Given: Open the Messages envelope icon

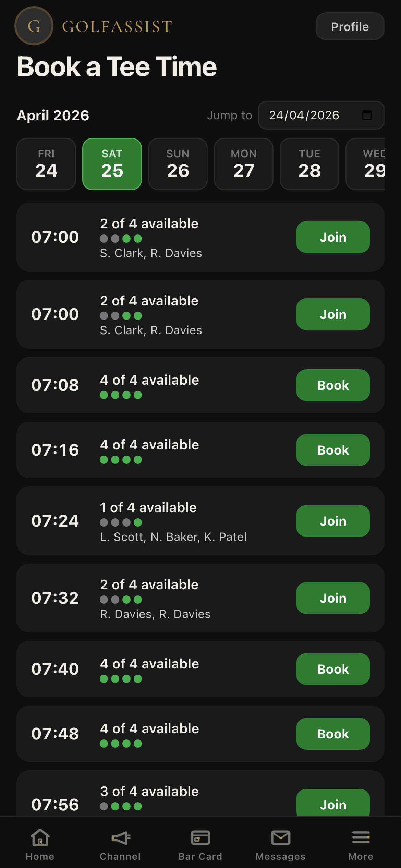Looking at the screenshot, I should [x=281, y=838].
